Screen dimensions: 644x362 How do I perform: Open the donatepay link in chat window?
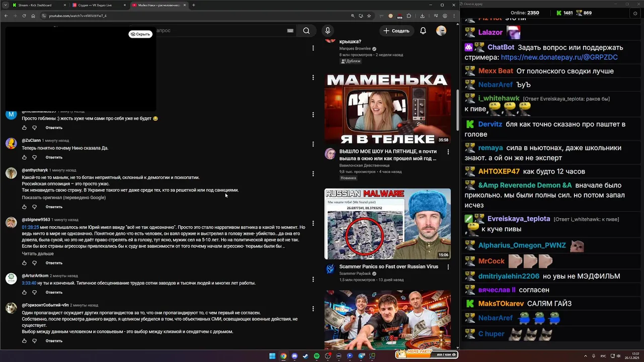[559, 57]
